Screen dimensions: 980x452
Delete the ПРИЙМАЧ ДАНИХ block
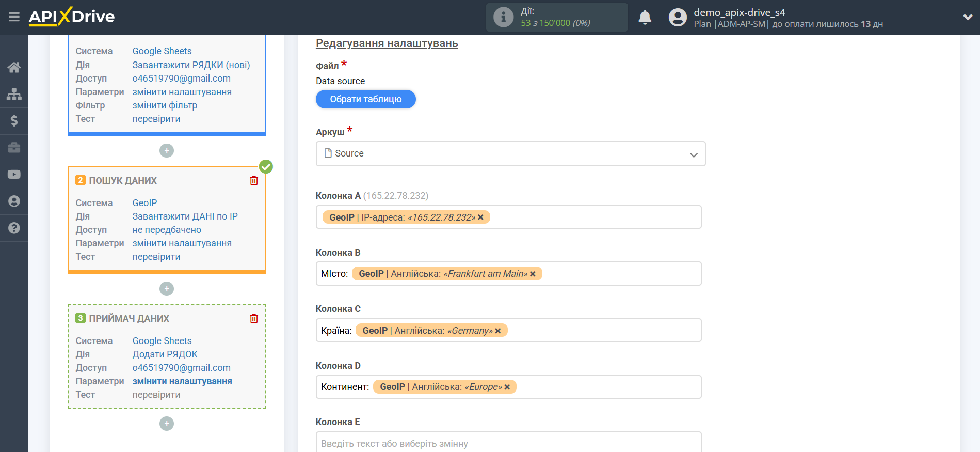(x=254, y=318)
